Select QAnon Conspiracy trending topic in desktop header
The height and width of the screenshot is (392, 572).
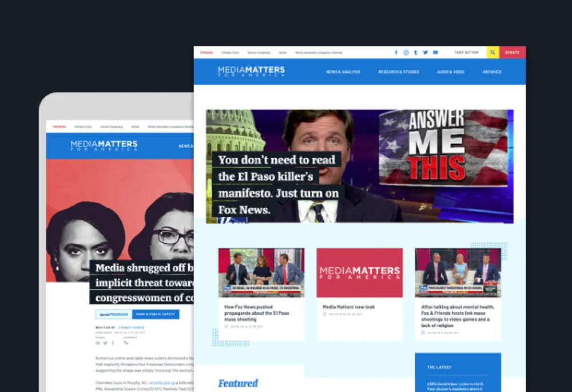[x=259, y=53]
